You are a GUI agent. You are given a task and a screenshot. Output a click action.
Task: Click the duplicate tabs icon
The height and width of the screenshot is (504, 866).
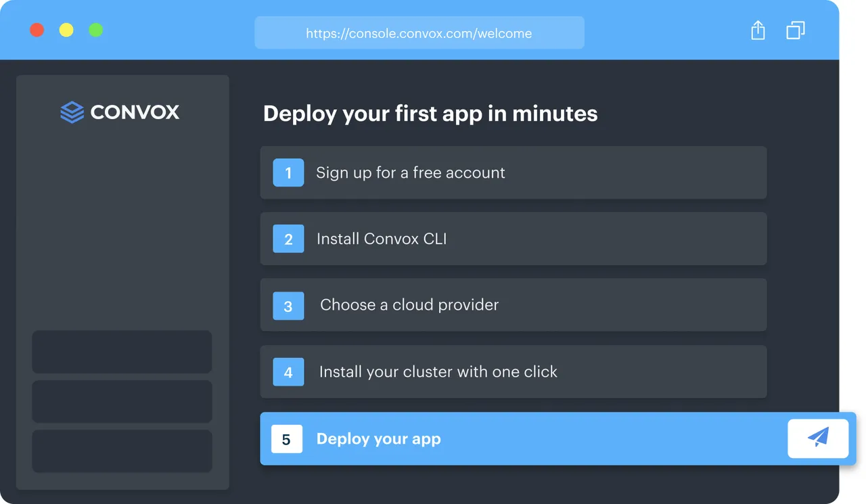coord(796,30)
